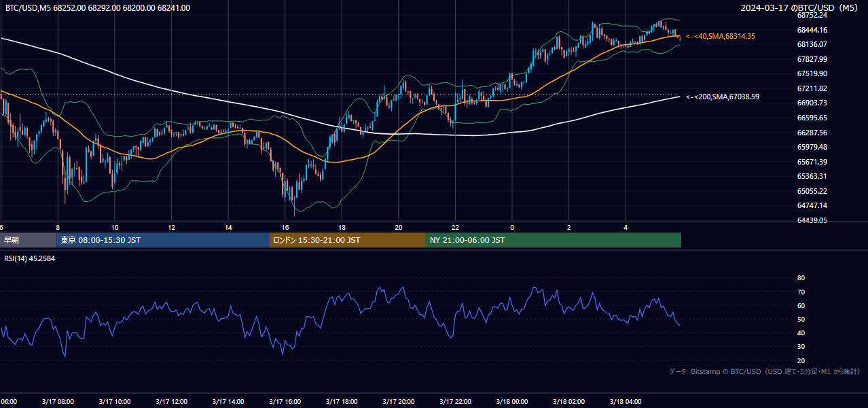Click the 東京 08:00-15:30 JST session bar

click(163, 240)
